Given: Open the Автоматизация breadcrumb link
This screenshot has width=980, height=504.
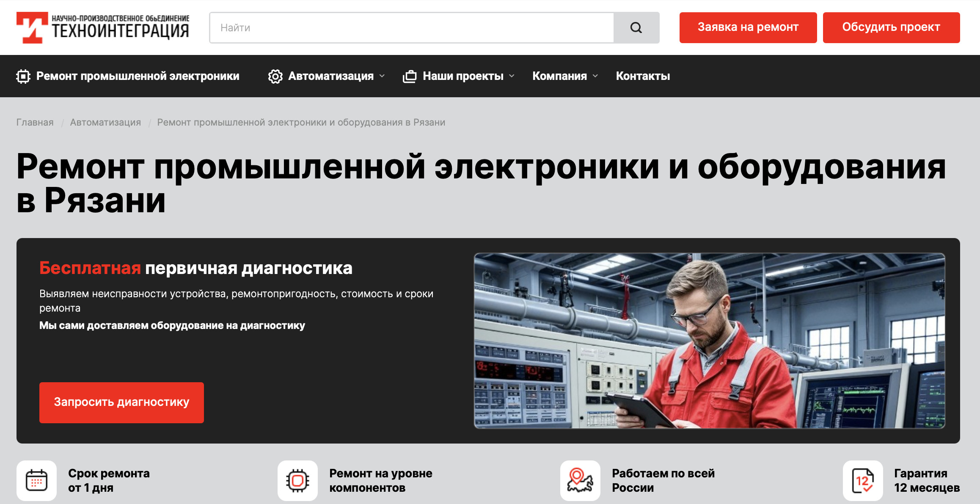Looking at the screenshot, I should (x=105, y=123).
